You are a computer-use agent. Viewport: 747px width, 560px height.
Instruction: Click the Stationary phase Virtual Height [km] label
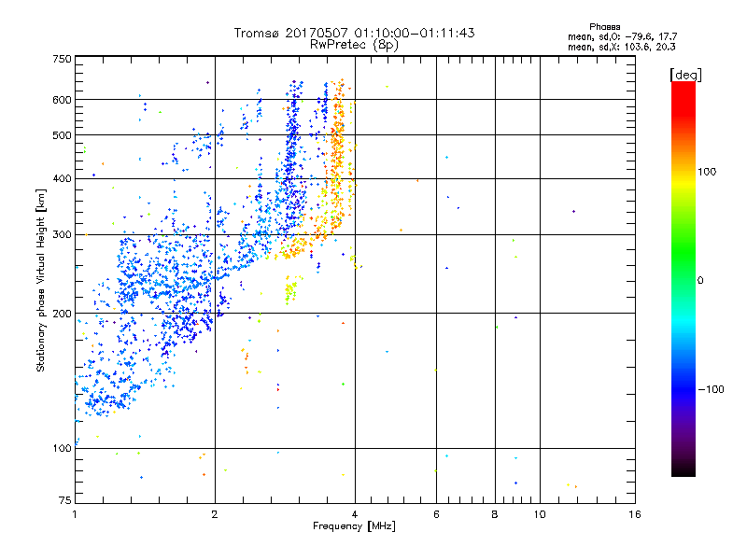(40, 280)
